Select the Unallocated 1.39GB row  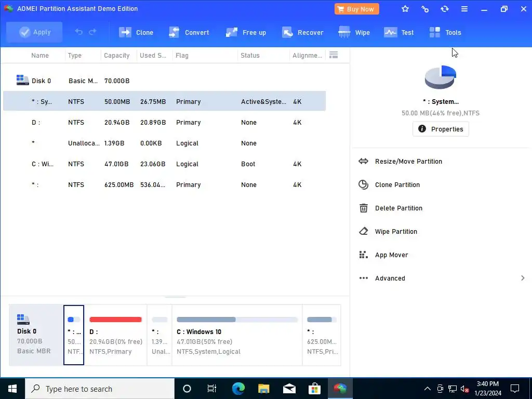(165, 143)
